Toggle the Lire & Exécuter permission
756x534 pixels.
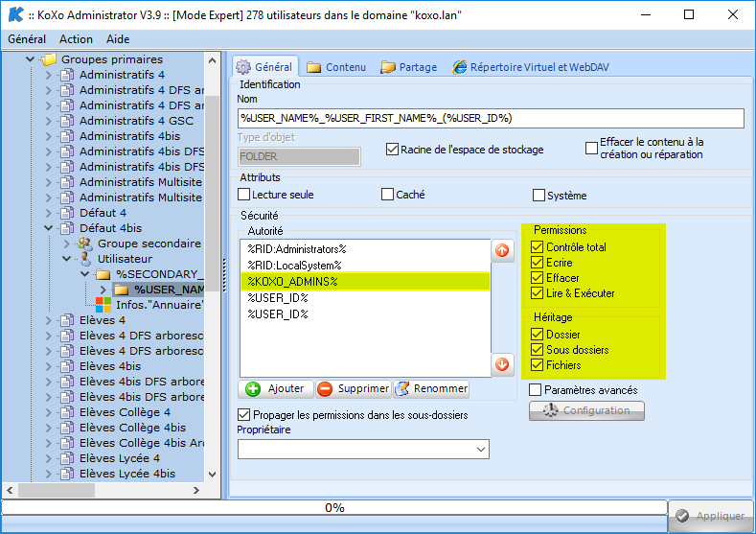(x=537, y=293)
